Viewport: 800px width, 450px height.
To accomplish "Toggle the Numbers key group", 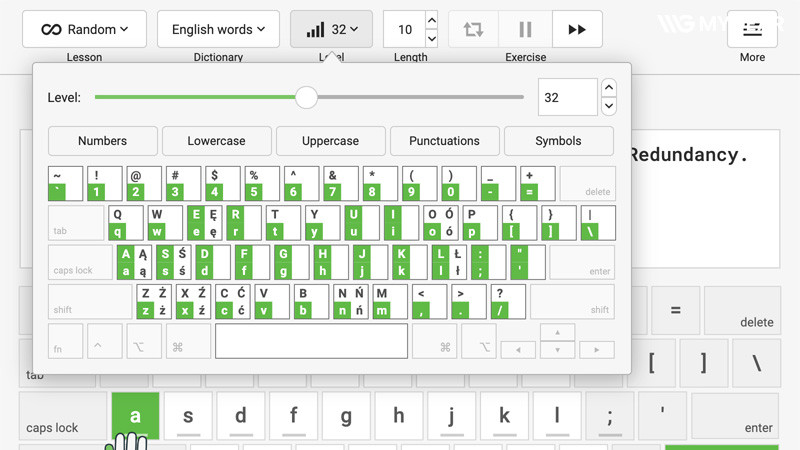I will pyautogui.click(x=102, y=141).
